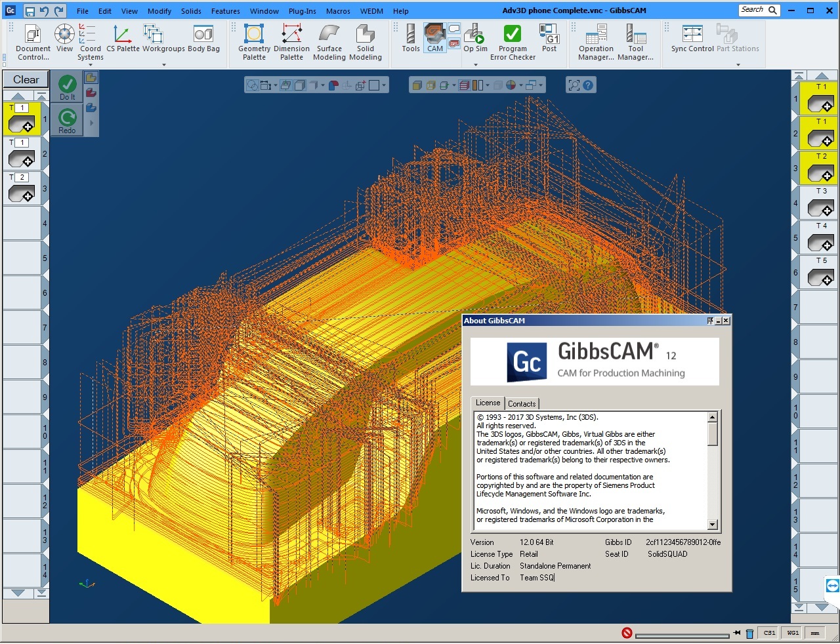Screen dimensions: 840x644
Task: Select License tab in About dialog
Action: [488, 403]
